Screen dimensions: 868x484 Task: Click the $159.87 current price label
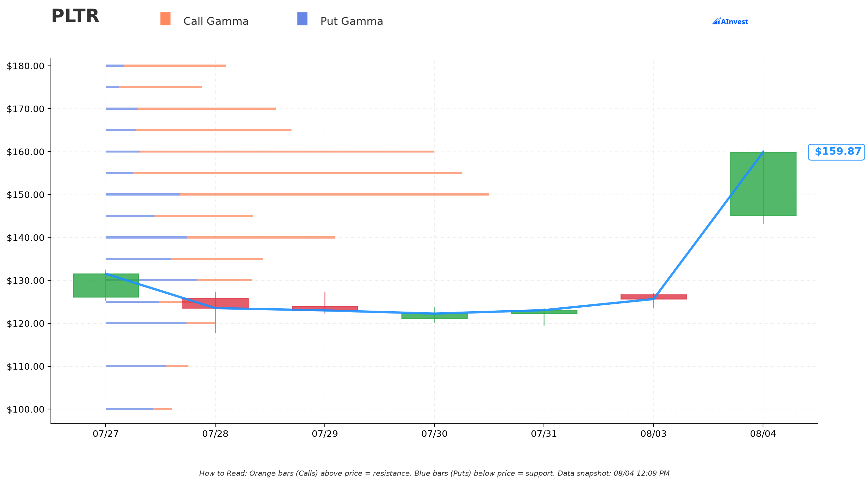pyautogui.click(x=836, y=152)
